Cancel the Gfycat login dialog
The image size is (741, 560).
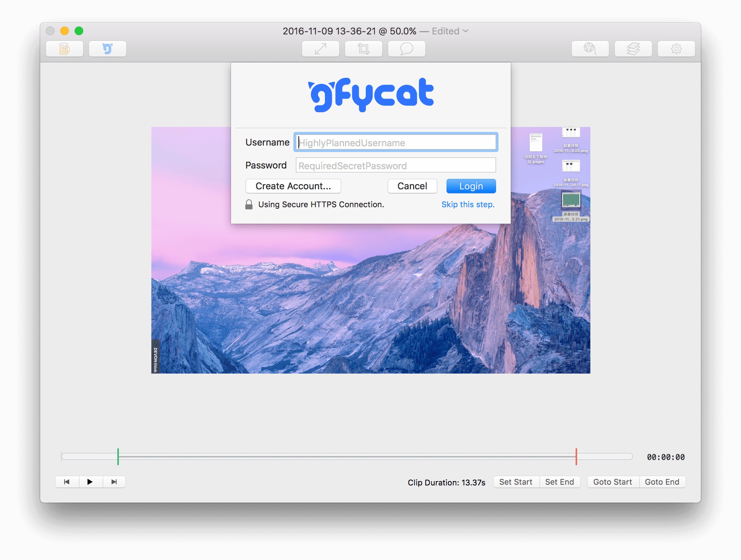(x=412, y=186)
